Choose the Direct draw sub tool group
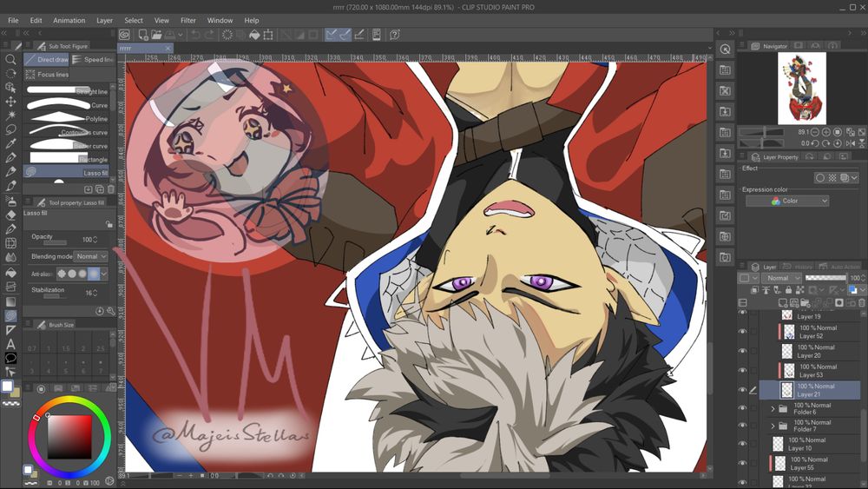Screen dimensions: 868x489 click(47, 59)
